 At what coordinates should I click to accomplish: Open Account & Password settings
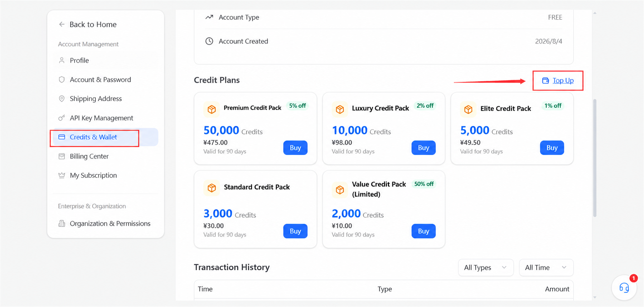click(105, 79)
